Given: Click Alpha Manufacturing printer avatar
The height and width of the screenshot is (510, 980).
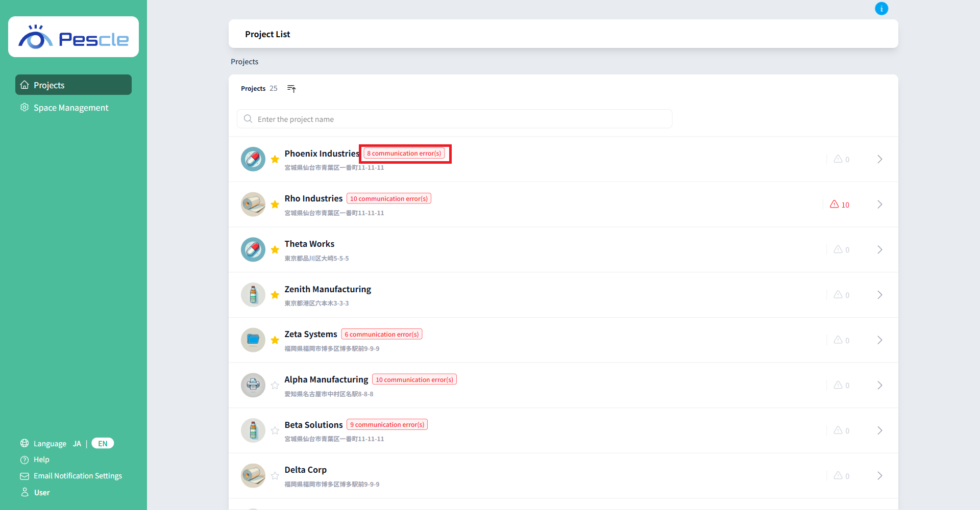Looking at the screenshot, I should (253, 385).
